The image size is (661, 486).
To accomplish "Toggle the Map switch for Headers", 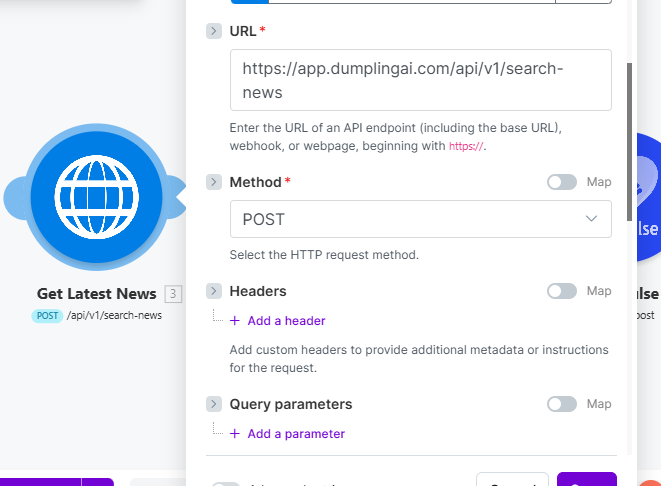I will (x=562, y=291).
